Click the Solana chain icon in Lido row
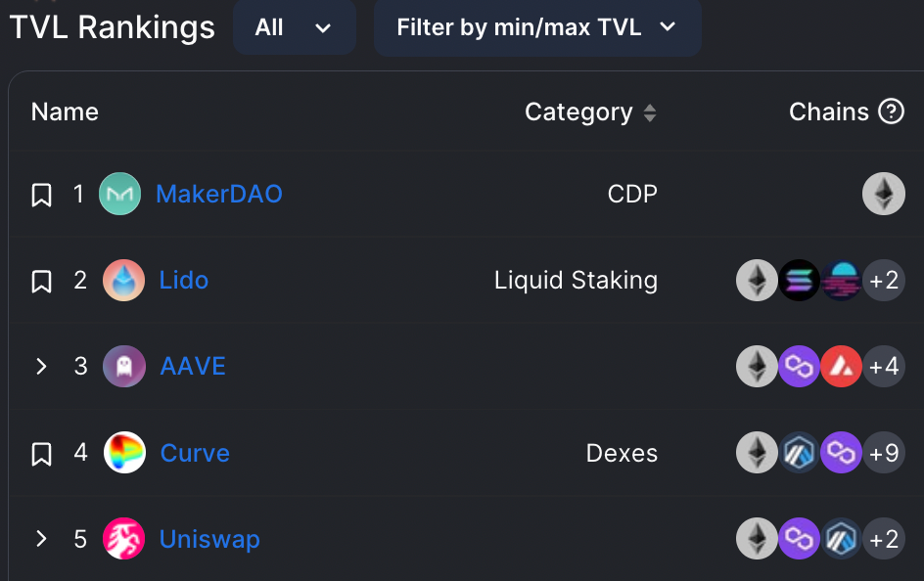 (x=799, y=280)
